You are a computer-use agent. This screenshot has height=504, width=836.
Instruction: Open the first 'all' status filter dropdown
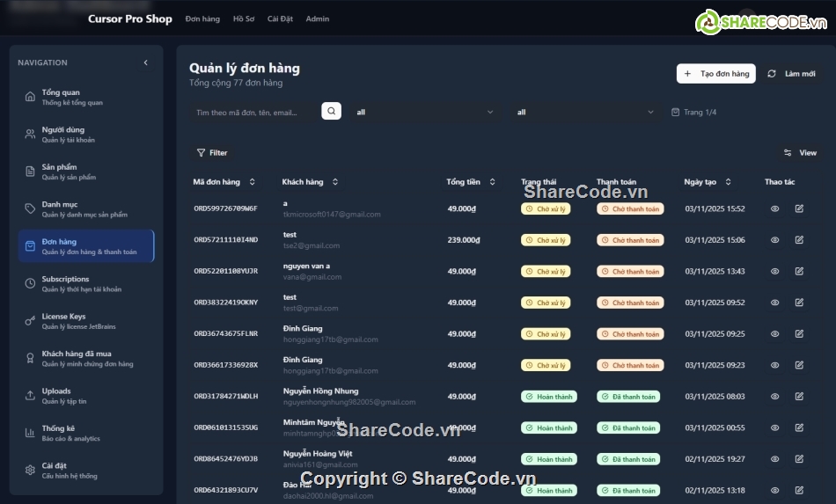click(x=425, y=112)
